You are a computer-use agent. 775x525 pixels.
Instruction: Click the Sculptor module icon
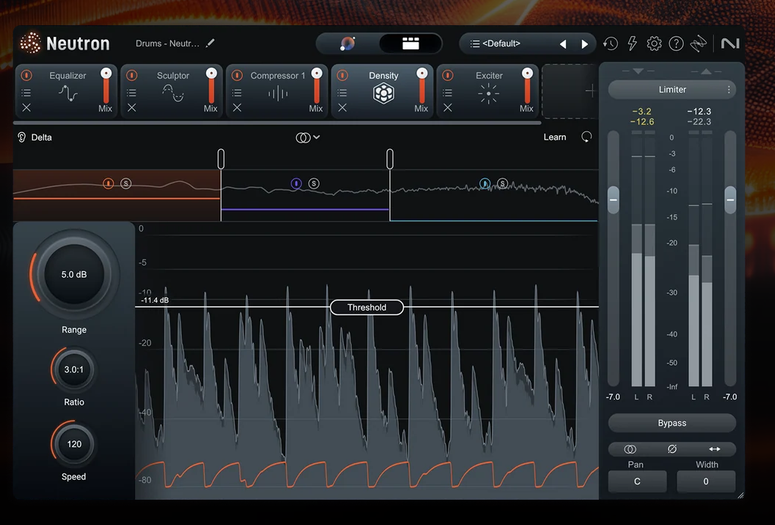tap(173, 93)
